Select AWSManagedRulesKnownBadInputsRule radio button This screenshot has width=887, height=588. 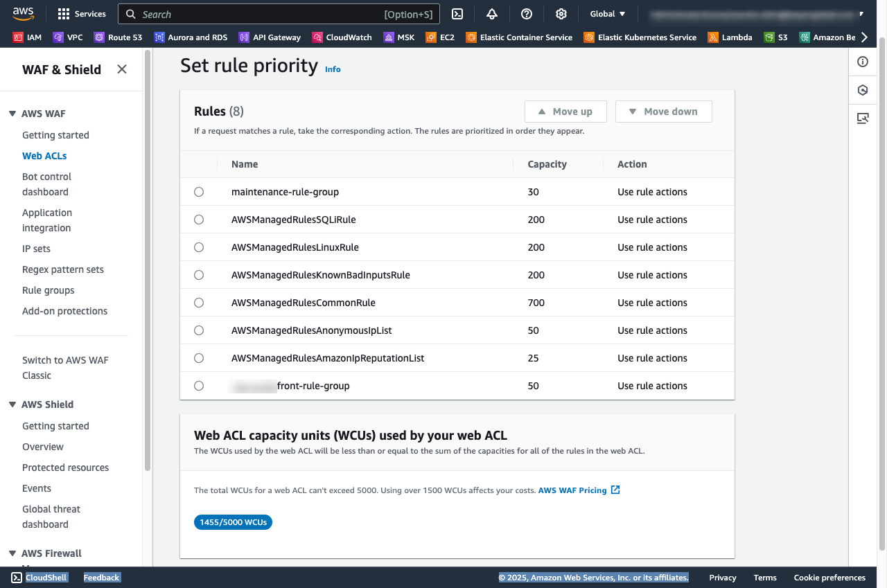coord(199,275)
